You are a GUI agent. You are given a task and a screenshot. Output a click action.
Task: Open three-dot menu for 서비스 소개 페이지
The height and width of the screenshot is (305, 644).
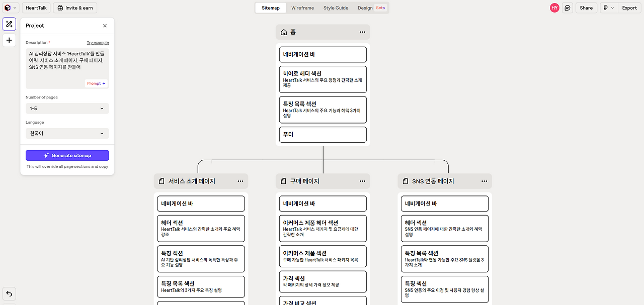coord(240,181)
